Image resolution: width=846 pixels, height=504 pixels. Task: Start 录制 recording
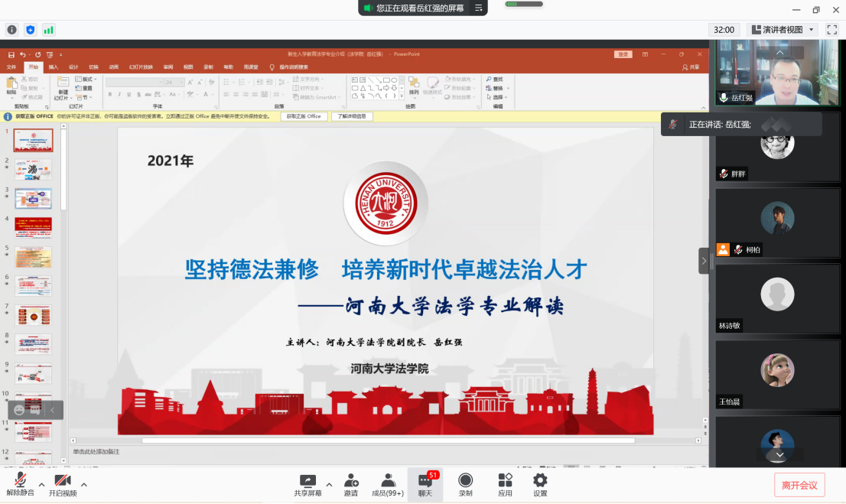pos(465,485)
